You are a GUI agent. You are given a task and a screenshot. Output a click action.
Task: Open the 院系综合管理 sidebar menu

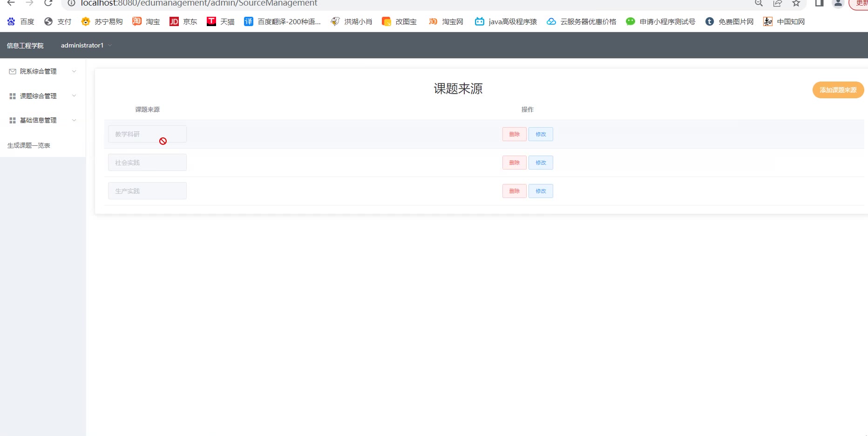[x=43, y=71]
